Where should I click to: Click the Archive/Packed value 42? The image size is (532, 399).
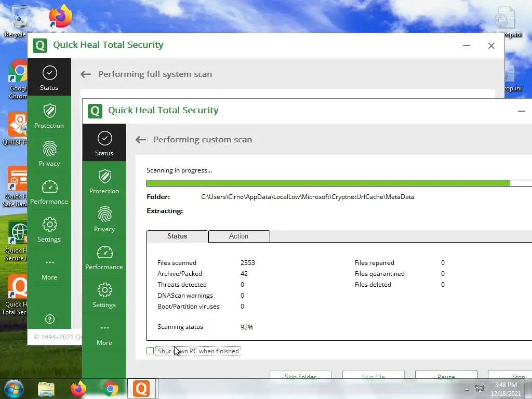click(244, 273)
